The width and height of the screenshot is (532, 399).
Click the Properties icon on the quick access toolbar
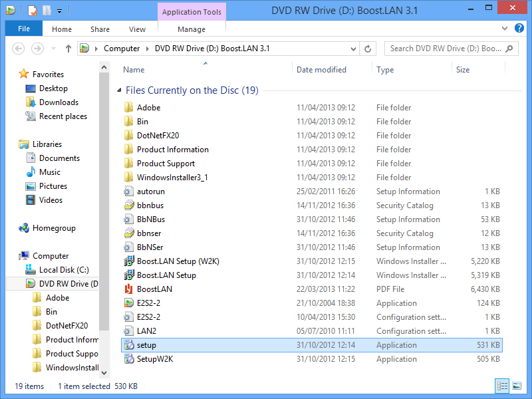(x=32, y=9)
